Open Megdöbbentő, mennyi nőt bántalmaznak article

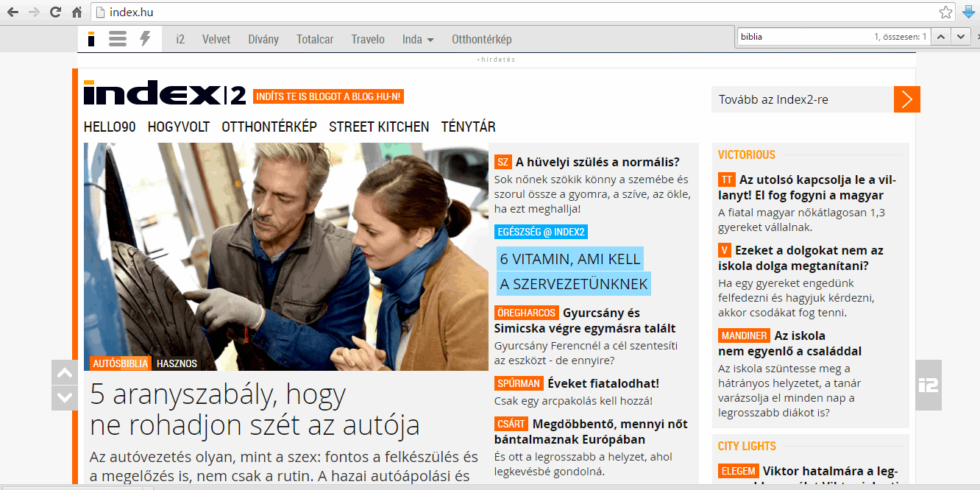point(591,432)
